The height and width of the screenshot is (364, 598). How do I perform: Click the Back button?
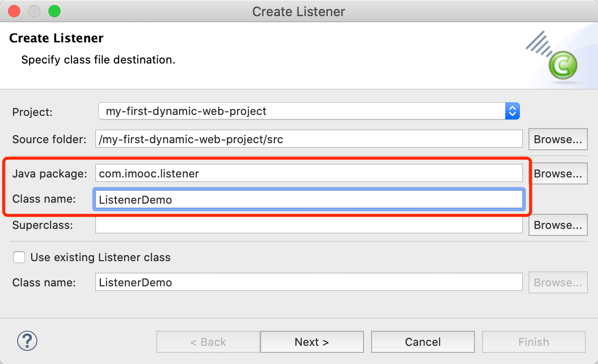pyautogui.click(x=208, y=342)
